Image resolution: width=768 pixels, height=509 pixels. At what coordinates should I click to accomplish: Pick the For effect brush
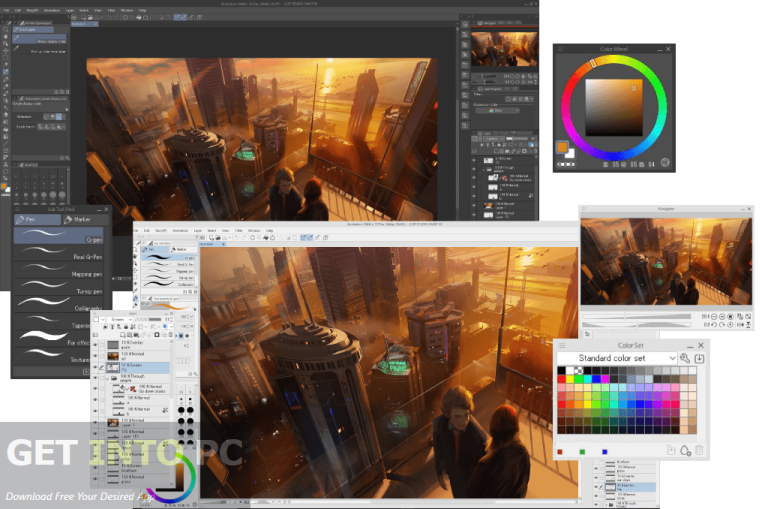(51, 339)
